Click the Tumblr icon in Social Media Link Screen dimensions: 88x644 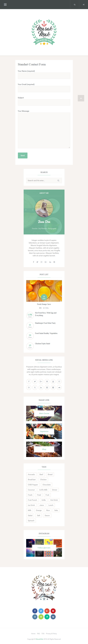[x=35, y=387]
